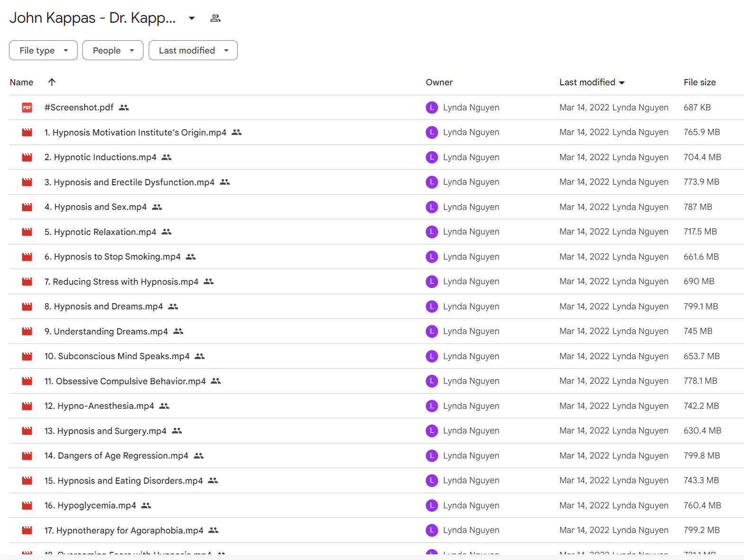Click video icon for 8. Hypnosis and Dreams
This screenshot has height=560, width=744.
pos(27,307)
